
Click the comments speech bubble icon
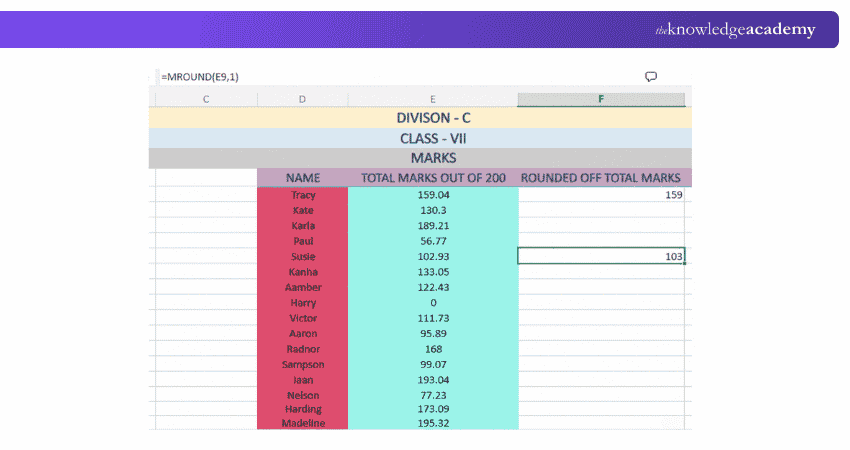click(x=651, y=76)
